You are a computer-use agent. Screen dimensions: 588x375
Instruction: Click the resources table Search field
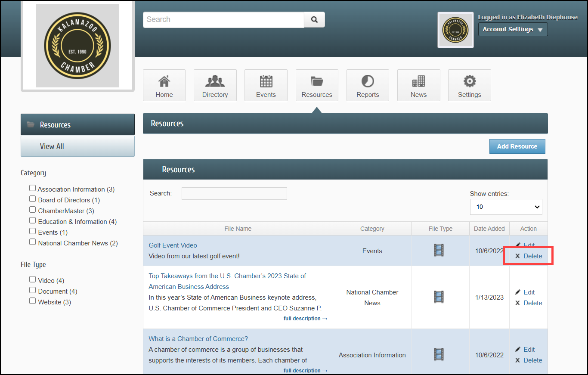click(234, 193)
